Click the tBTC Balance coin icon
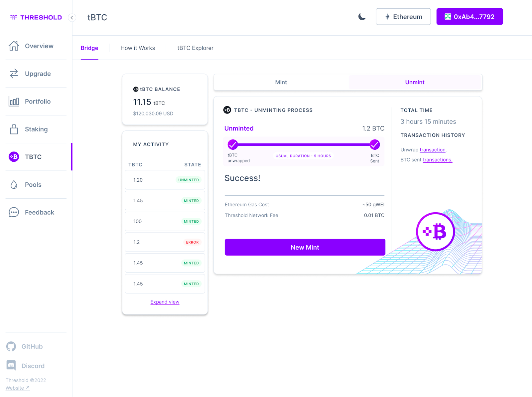Screen dimensions: 532x397 coord(136,89)
